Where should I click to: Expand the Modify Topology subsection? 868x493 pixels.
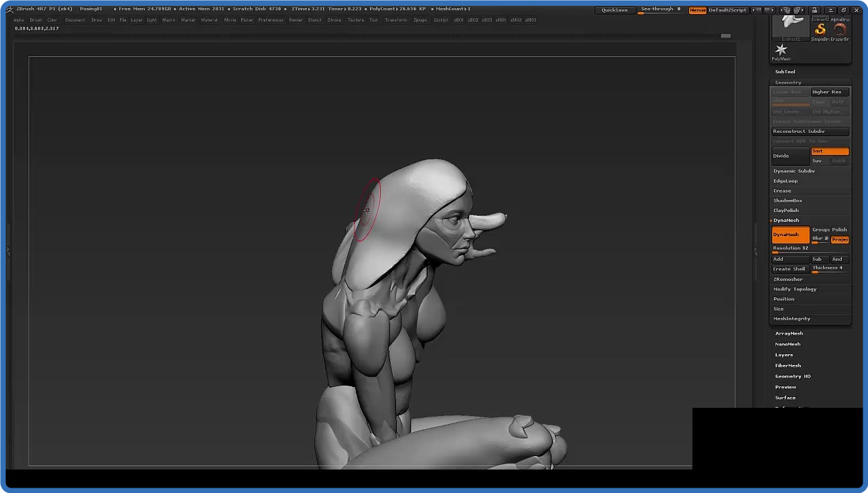point(795,289)
